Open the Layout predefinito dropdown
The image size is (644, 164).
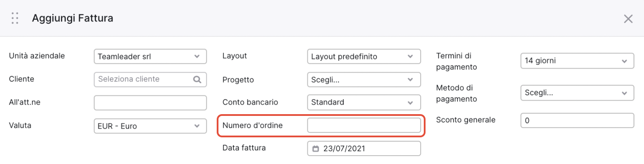pos(364,56)
